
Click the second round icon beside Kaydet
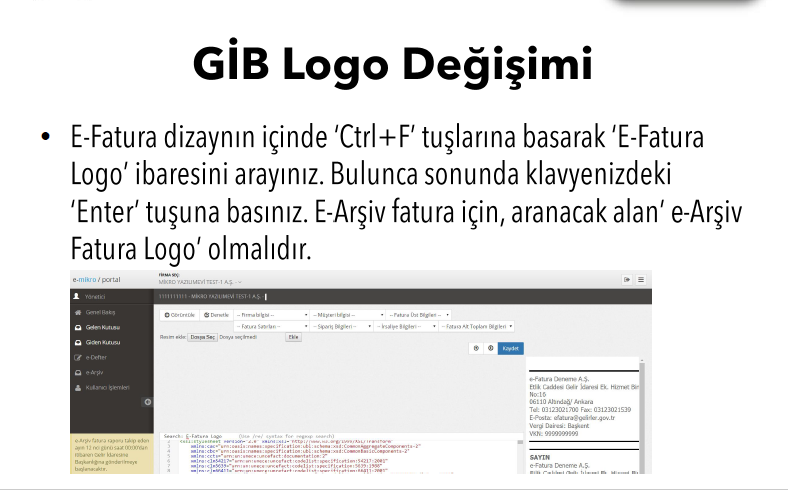click(490, 348)
